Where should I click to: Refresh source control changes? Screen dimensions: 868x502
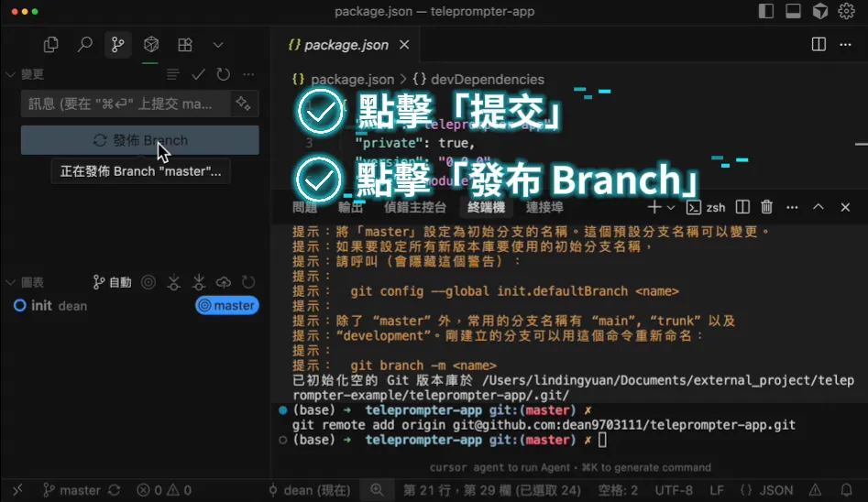223,74
